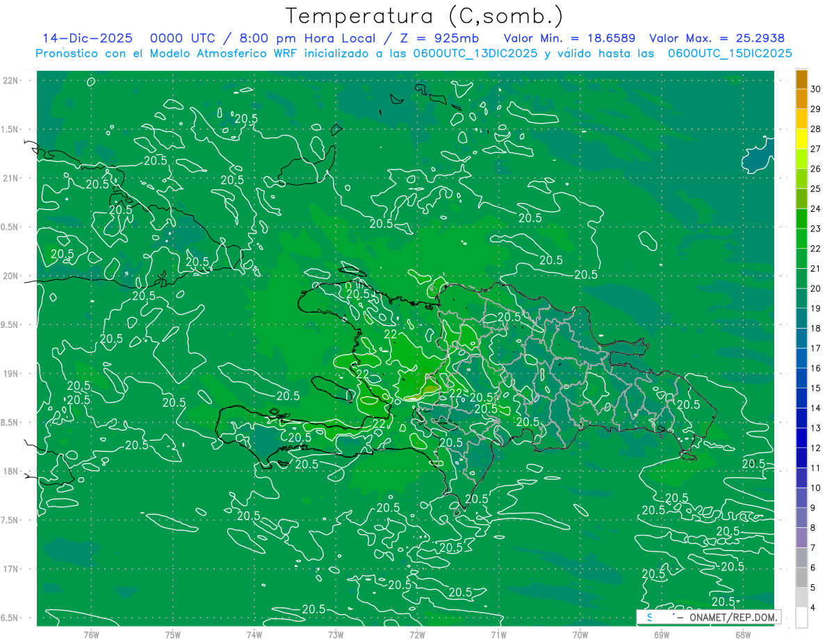834x644 pixels.
Task: Select the "69W" longitude label
Action: 662,634
